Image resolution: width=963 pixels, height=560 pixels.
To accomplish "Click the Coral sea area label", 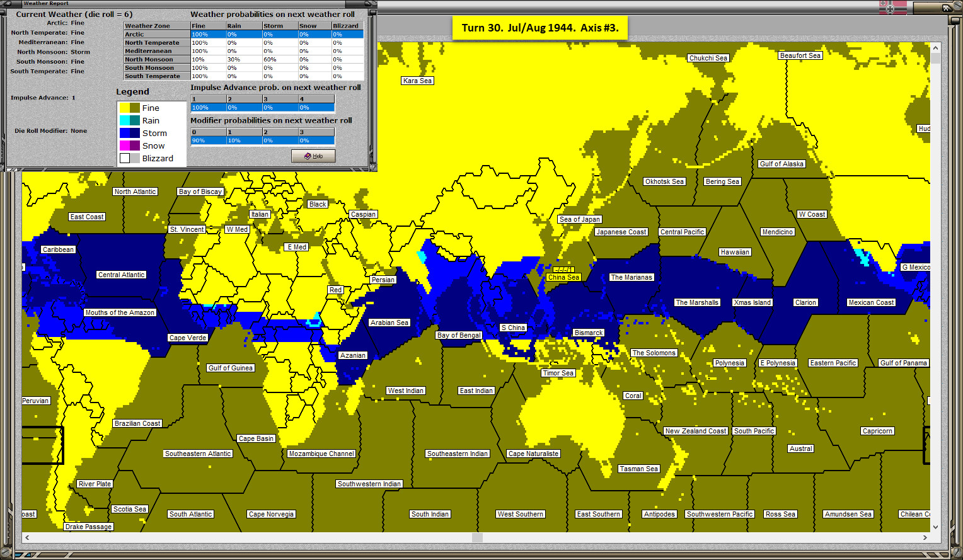I will 633,396.
